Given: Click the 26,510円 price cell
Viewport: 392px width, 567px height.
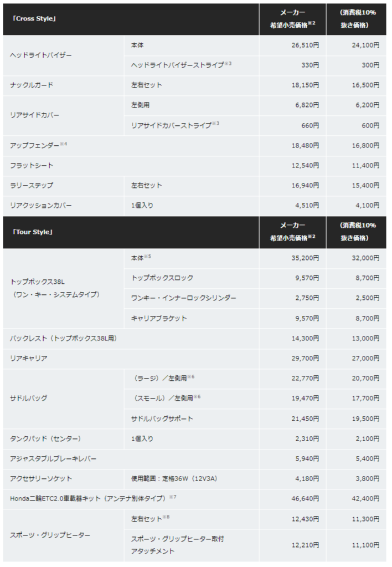Looking at the screenshot, I should [x=305, y=45].
